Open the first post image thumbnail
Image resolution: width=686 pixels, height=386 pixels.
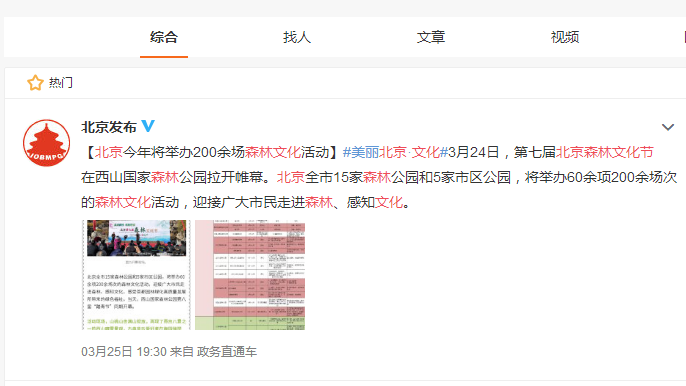[136, 275]
